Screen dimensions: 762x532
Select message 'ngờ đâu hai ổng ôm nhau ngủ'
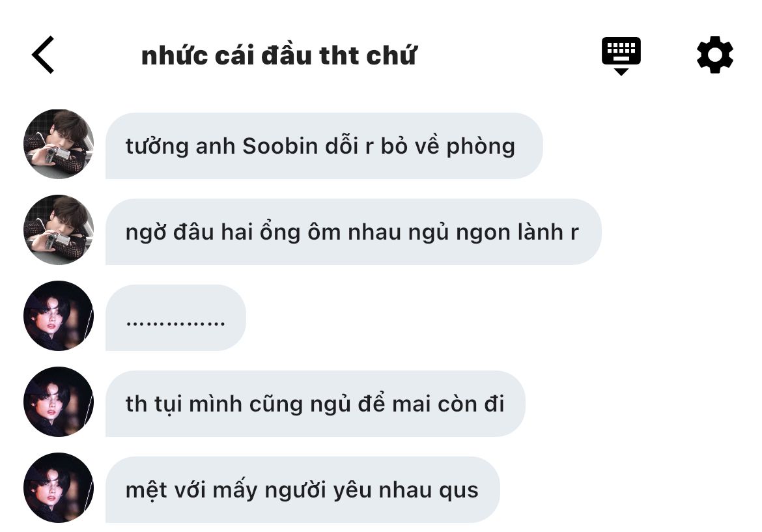pyautogui.click(x=353, y=232)
